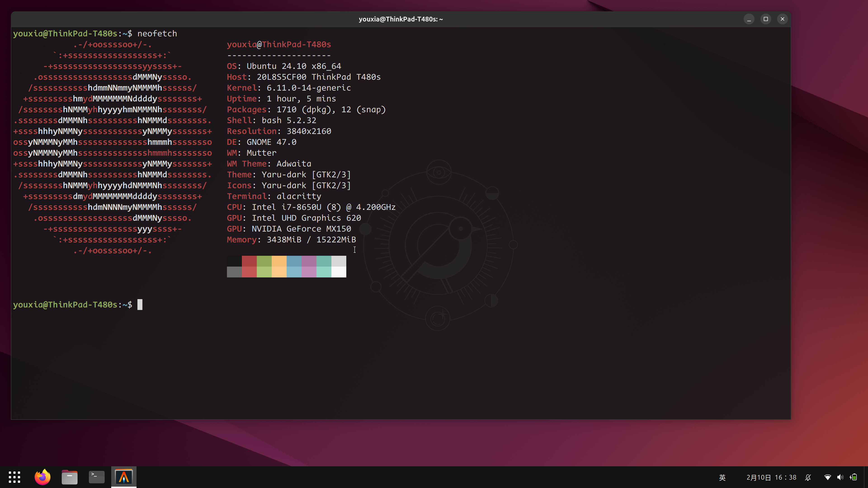Open the Show Applications grid
Screen dimensions: 868x488
pos(14,477)
